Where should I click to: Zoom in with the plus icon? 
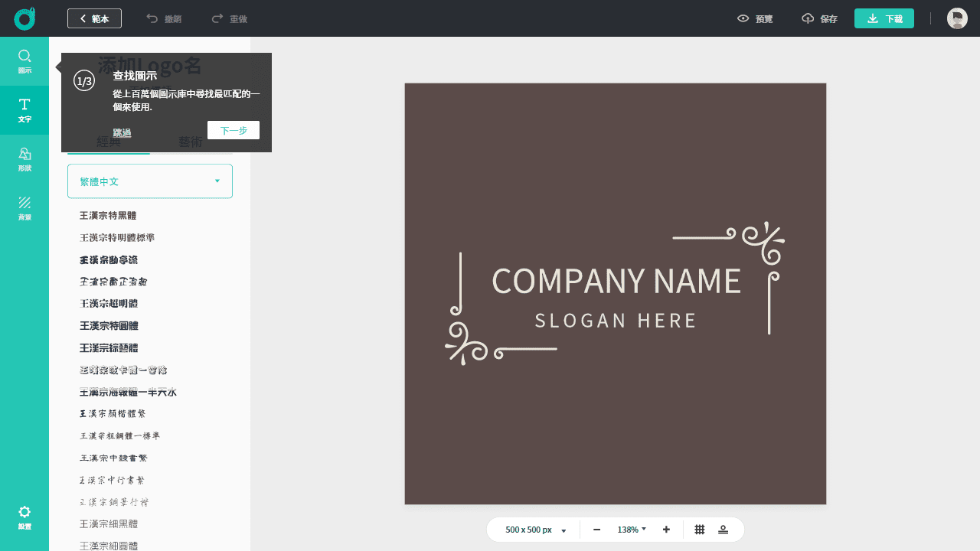coord(666,530)
